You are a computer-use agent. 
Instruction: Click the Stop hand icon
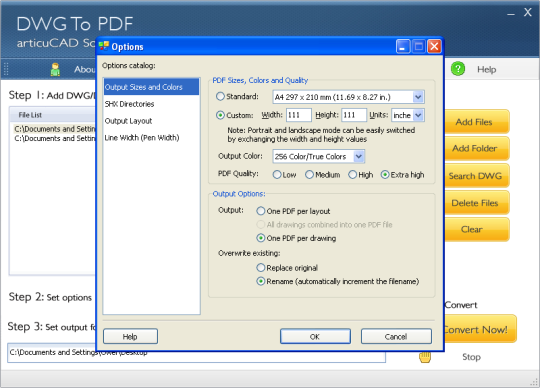tap(425, 357)
